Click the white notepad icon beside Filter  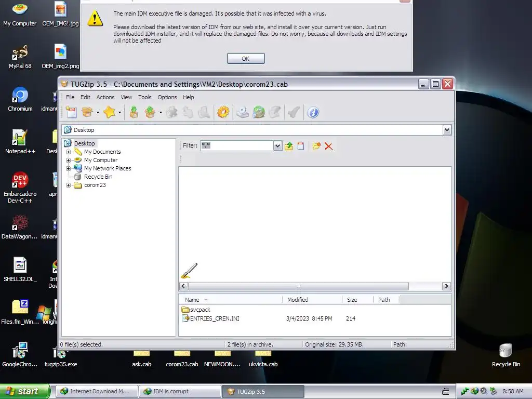coord(301,146)
